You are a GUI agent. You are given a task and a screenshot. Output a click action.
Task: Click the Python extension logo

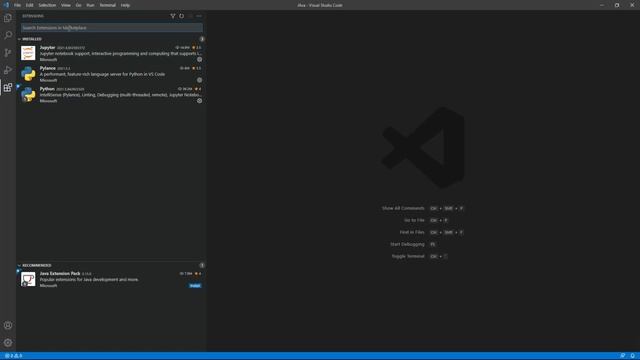28,94
